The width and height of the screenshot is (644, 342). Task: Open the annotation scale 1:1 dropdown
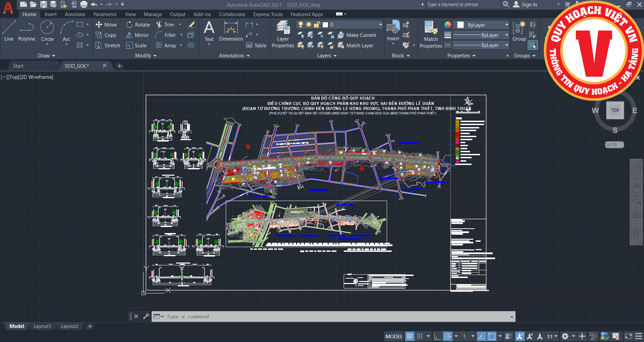[x=552, y=336]
